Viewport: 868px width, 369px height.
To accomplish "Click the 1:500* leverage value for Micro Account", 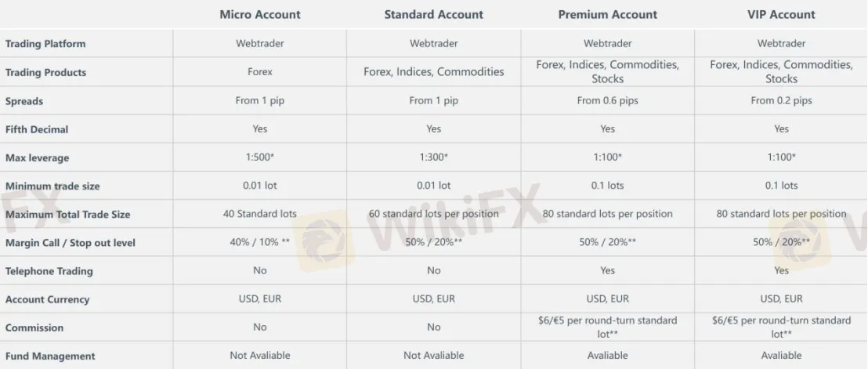I will click(259, 157).
